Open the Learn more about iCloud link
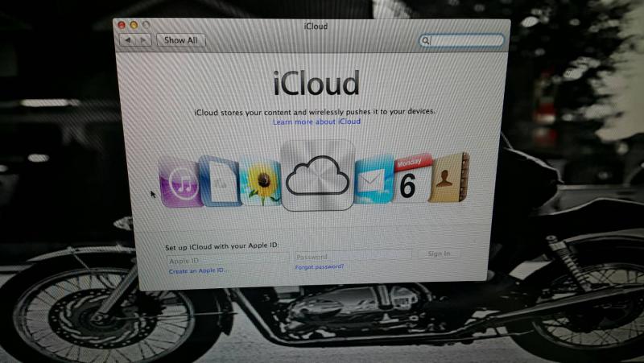This screenshot has width=644, height=363. 316,122
